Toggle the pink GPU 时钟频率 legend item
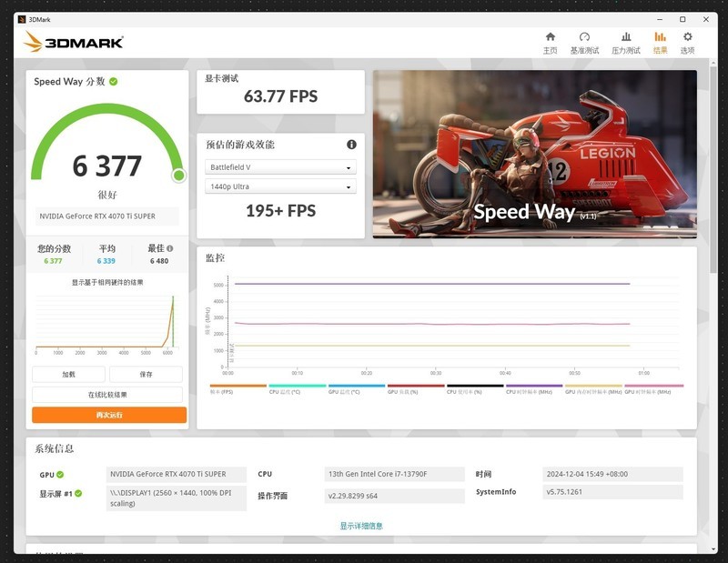The image size is (728, 563). tap(653, 389)
